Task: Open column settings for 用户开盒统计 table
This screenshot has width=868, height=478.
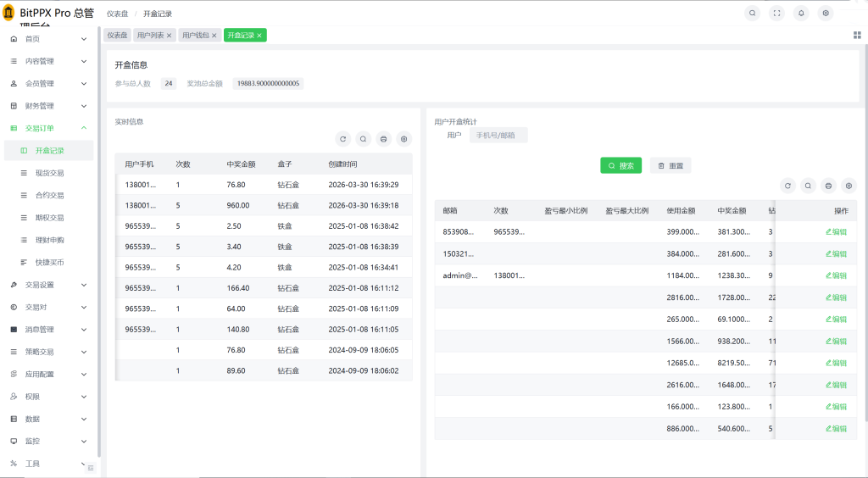Action: coord(849,186)
